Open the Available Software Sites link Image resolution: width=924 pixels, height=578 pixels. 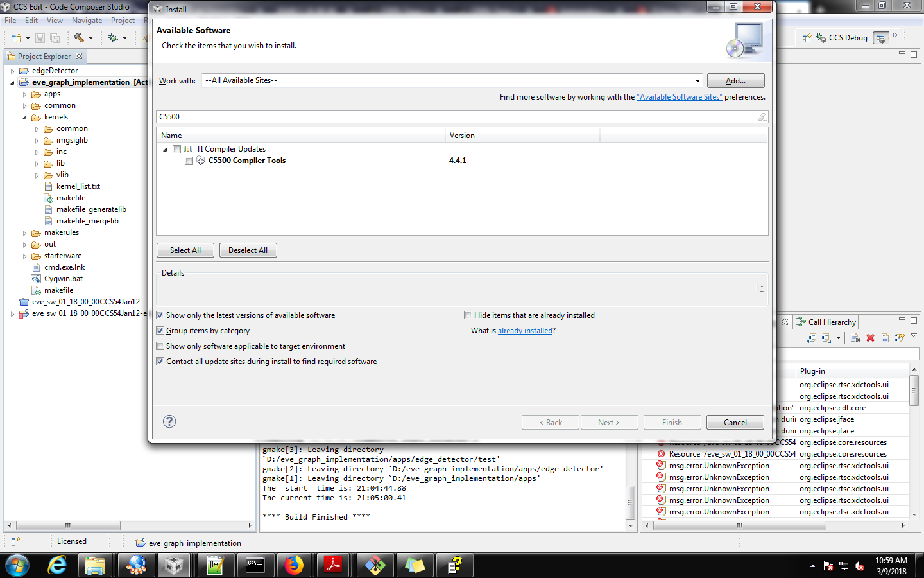click(680, 97)
